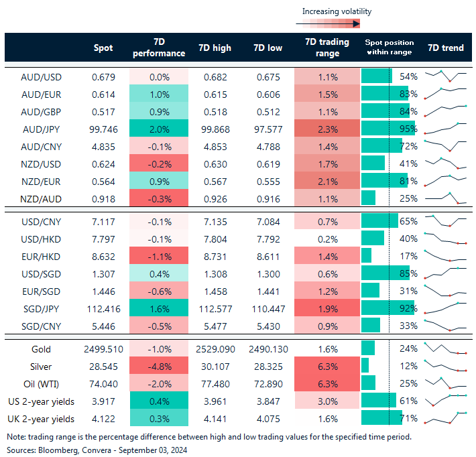
Task: Click the EUR/HKD 7D trend sparkline
Action: coord(444,256)
